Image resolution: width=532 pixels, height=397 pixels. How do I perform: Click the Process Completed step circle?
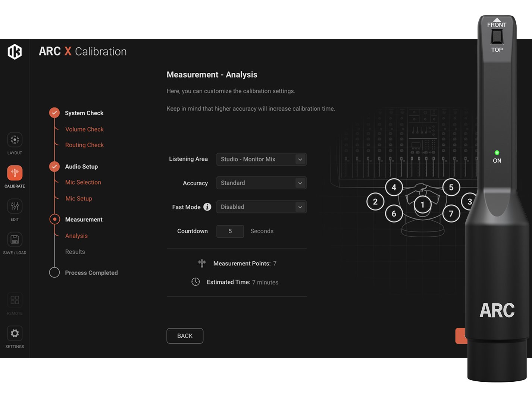(x=54, y=272)
